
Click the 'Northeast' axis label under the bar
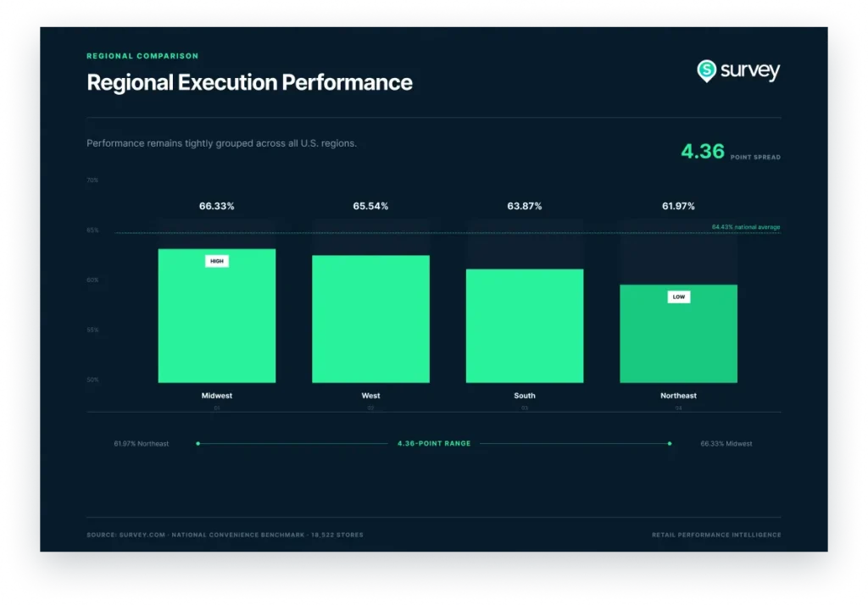pos(679,396)
